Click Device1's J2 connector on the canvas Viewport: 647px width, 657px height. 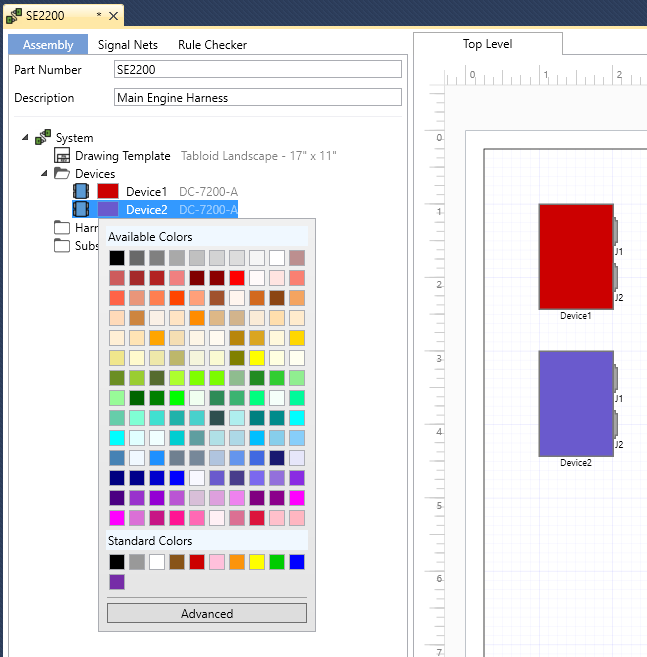(616, 277)
